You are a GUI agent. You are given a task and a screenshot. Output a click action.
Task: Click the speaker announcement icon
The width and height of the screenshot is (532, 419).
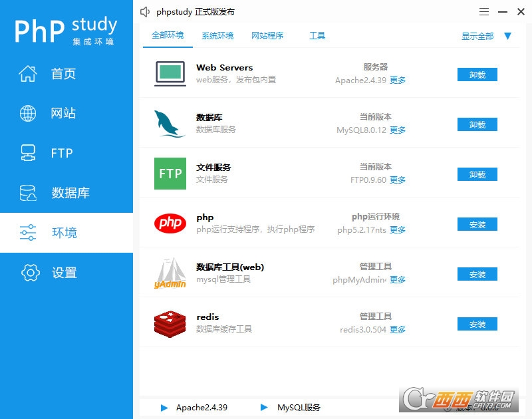(145, 12)
